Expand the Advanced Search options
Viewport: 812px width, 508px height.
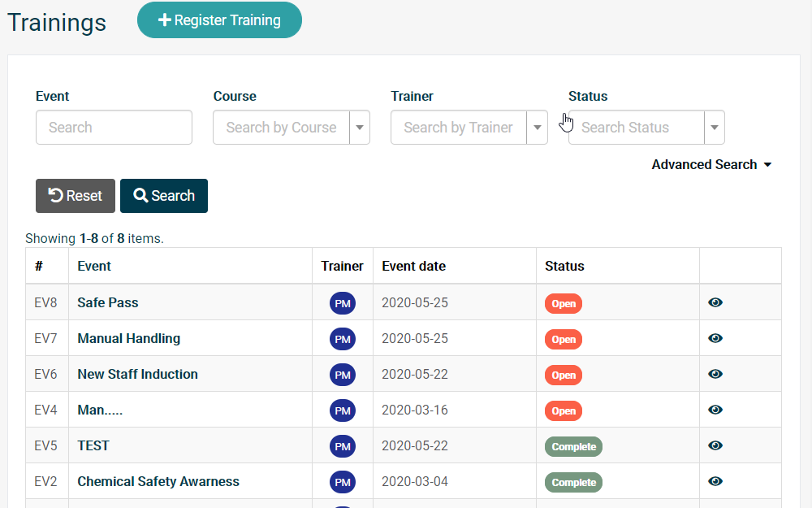coord(711,165)
